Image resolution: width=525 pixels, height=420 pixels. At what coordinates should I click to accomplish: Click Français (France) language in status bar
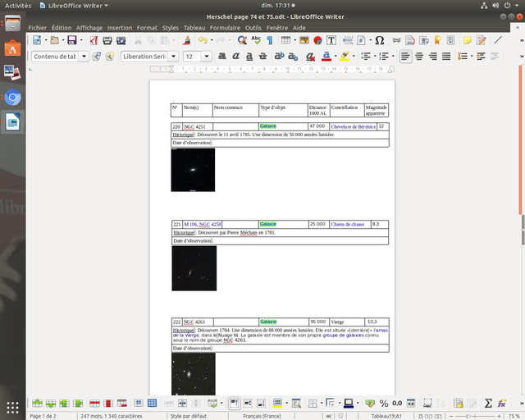click(262, 416)
